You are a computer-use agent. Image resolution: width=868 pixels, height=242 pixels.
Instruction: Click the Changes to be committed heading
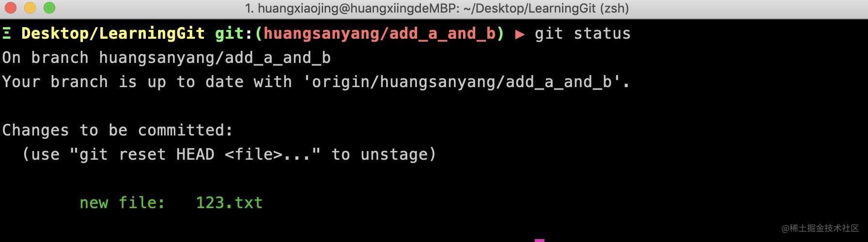[x=118, y=130]
